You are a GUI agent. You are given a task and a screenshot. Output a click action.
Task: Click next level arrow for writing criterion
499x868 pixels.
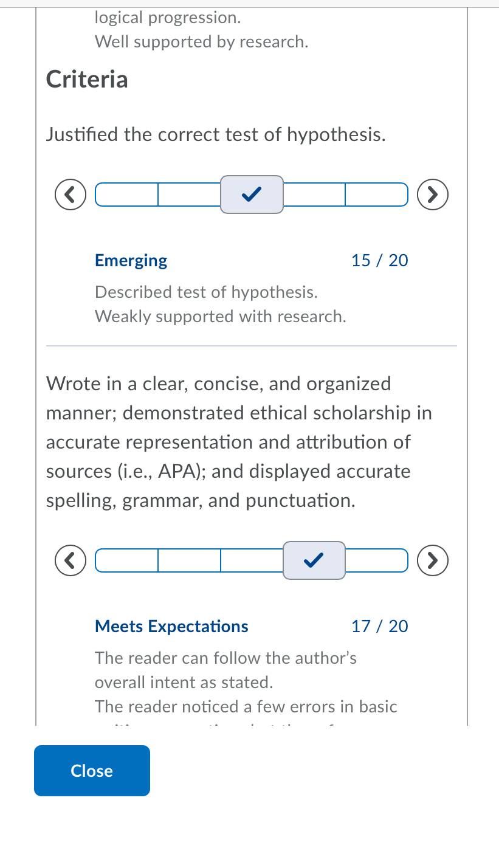point(433,560)
